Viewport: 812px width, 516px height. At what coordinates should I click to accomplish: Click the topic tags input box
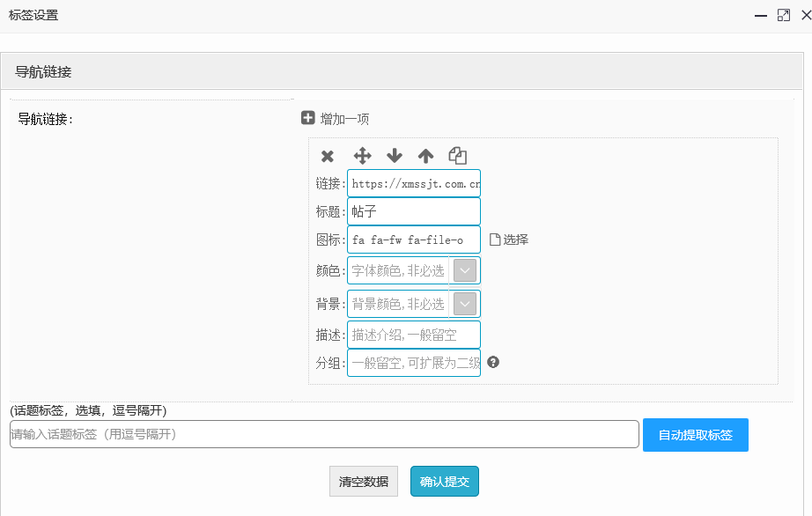click(324, 434)
